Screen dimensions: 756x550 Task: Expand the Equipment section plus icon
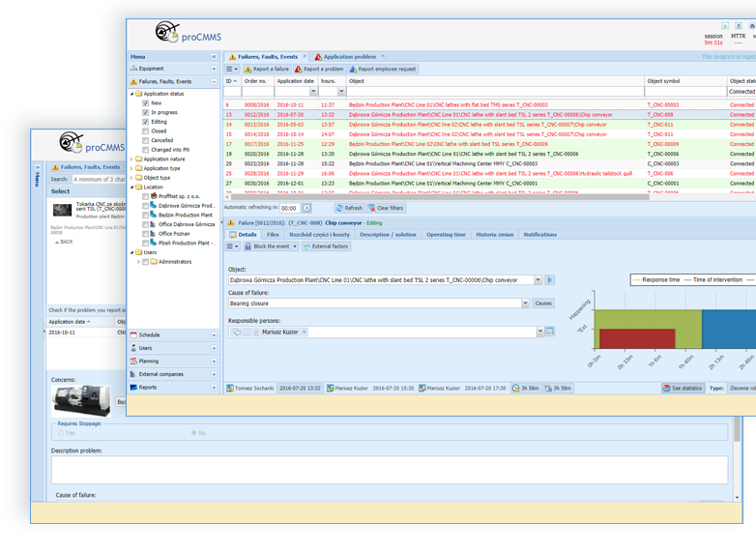pos(214,69)
